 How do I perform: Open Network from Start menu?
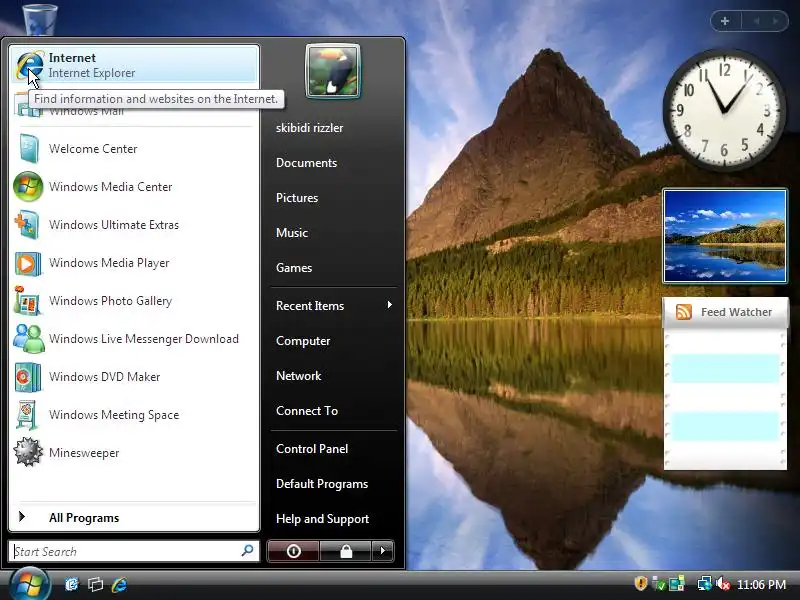(298, 376)
